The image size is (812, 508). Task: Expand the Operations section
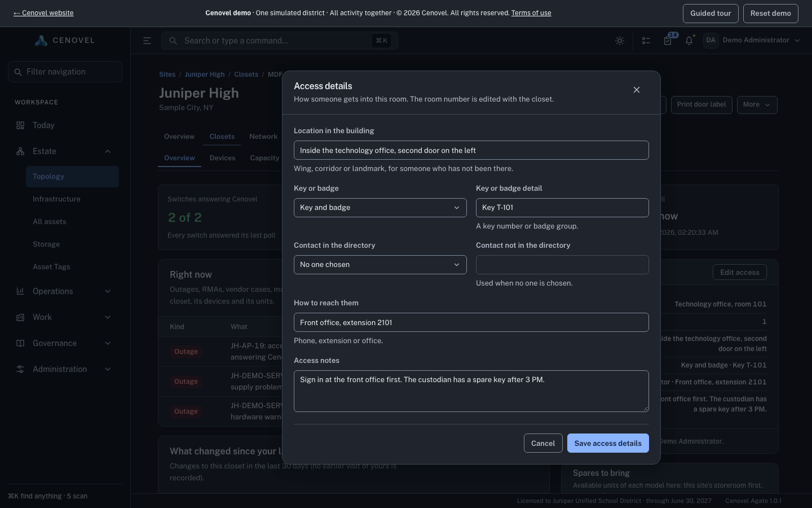point(65,291)
